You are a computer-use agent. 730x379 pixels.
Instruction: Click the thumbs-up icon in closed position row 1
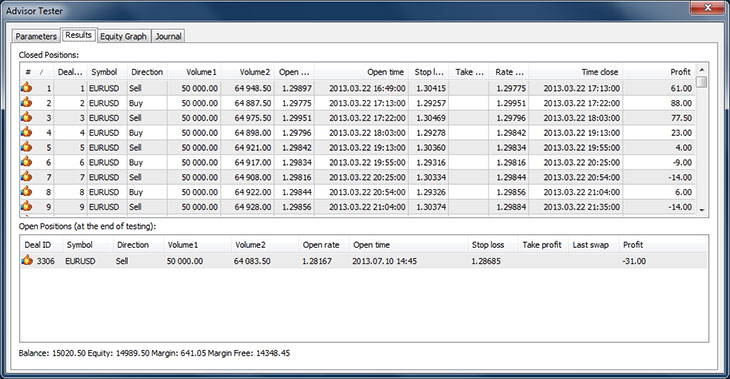(27, 87)
